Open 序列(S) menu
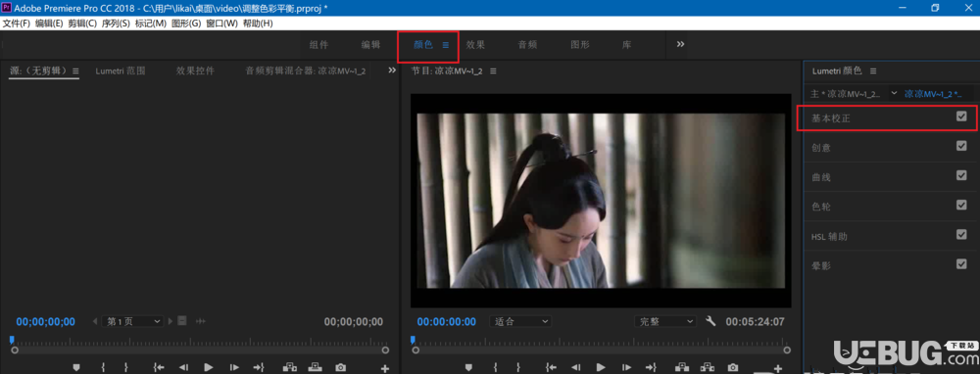The image size is (980, 374). (x=116, y=23)
